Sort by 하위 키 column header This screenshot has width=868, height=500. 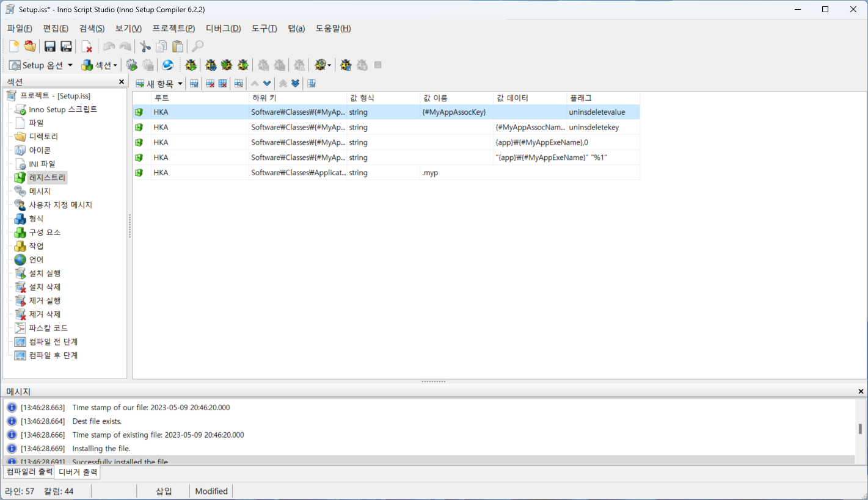point(297,98)
